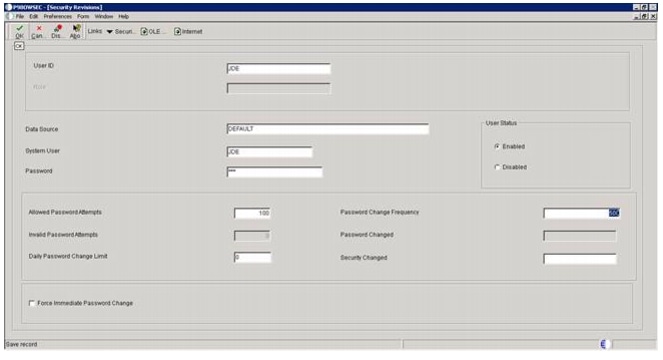Restore the inner Security Revisions window
The image size is (663, 360).
tap(645, 16)
